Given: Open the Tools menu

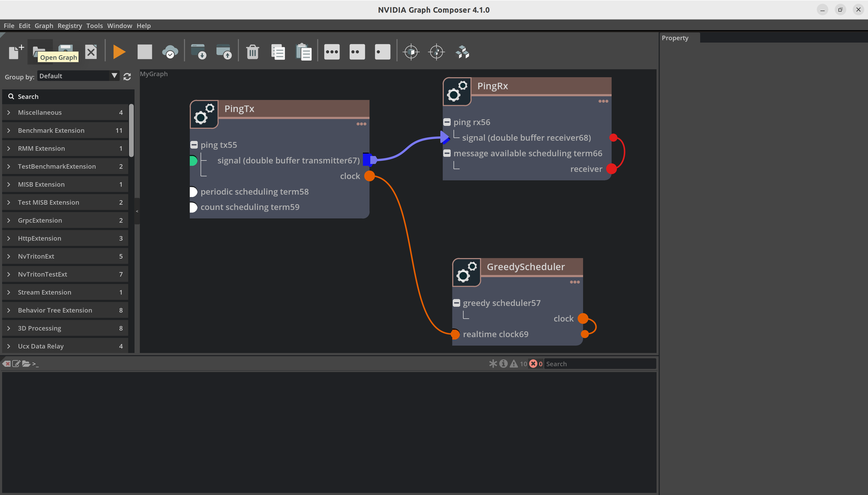Looking at the screenshot, I should click(94, 26).
